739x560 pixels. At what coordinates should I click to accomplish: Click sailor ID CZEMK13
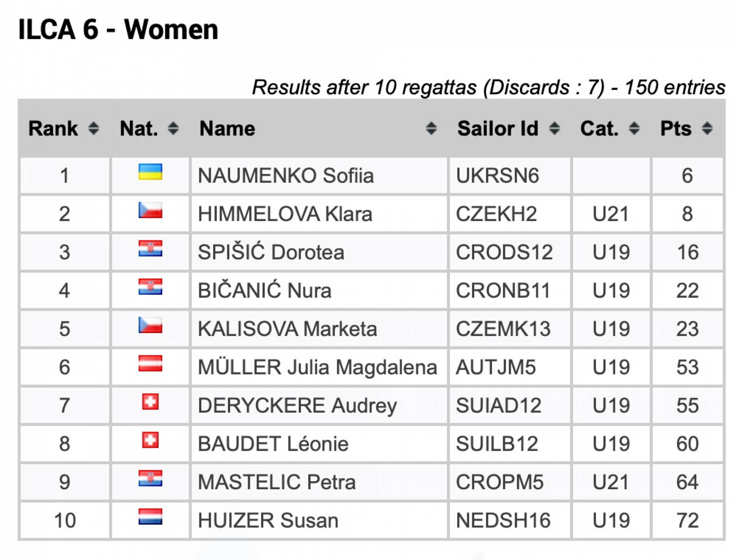503,329
